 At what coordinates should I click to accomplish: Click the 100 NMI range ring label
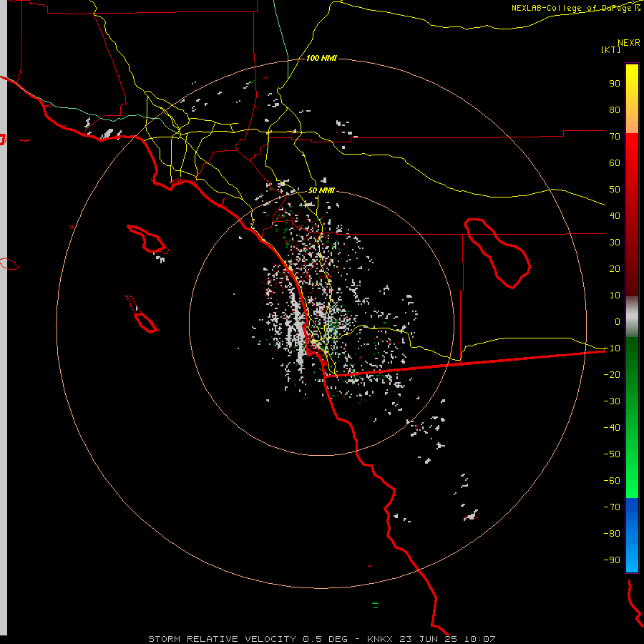[x=321, y=59]
